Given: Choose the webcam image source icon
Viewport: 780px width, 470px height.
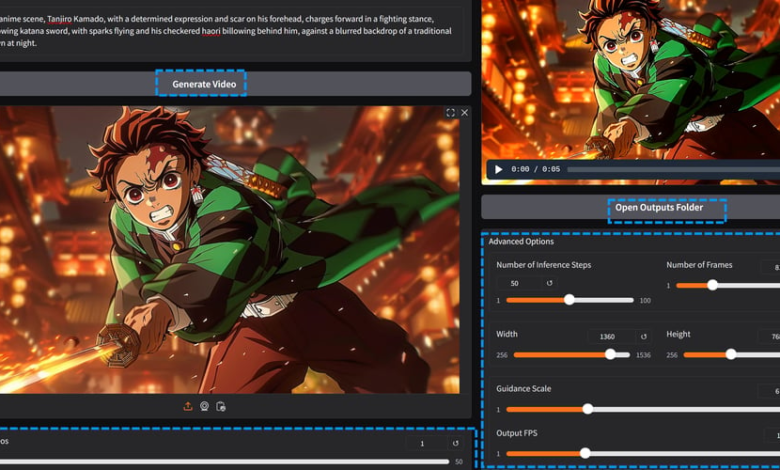Looking at the screenshot, I should point(204,406).
